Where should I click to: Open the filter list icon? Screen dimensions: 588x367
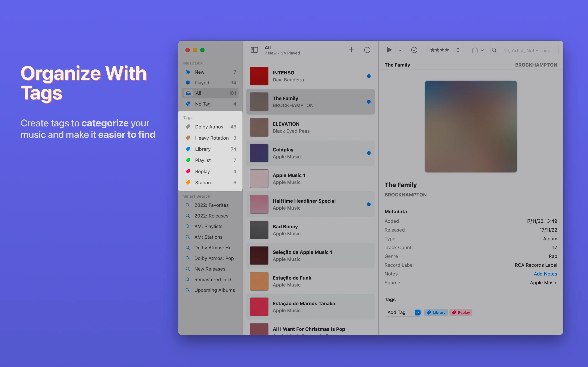point(367,50)
